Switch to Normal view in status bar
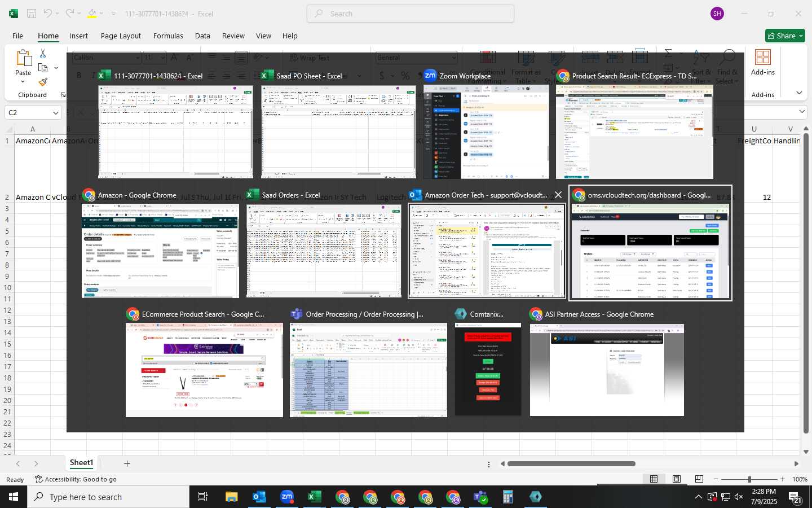The image size is (812, 508). tap(654, 479)
